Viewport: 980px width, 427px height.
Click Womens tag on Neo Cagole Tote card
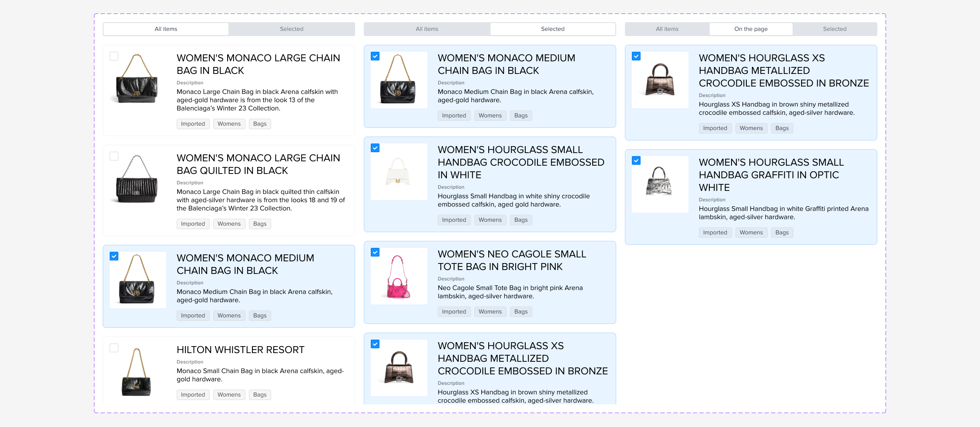(490, 312)
